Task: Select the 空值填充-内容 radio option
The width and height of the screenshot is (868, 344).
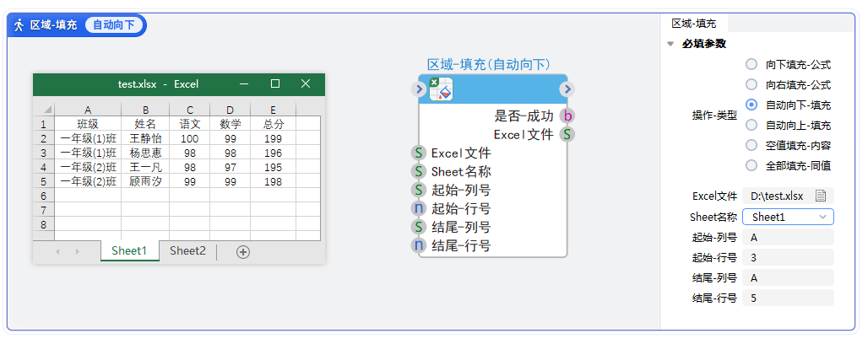Action: (x=751, y=145)
